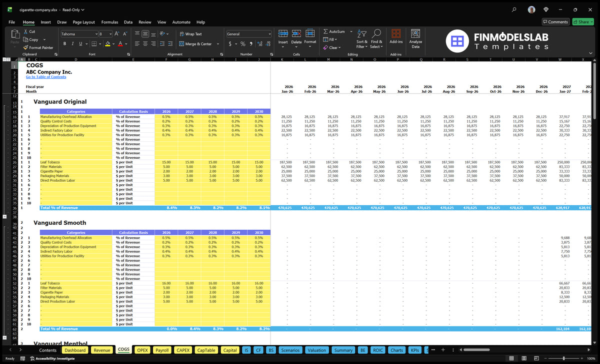The image size is (600, 364).
Task: Open the File menu
Action: coord(11,22)
